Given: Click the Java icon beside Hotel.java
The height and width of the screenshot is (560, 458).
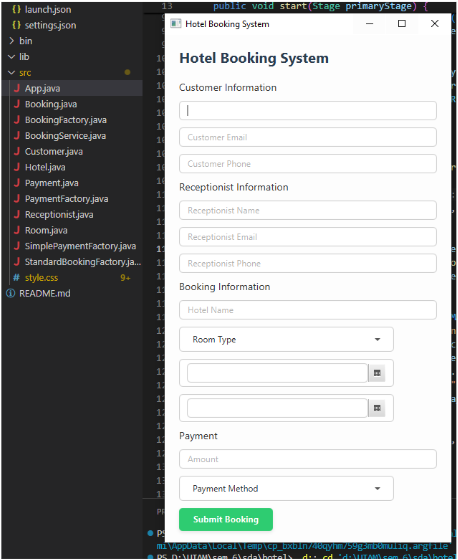Looking at the screenshot, I should tap(16, 167).
